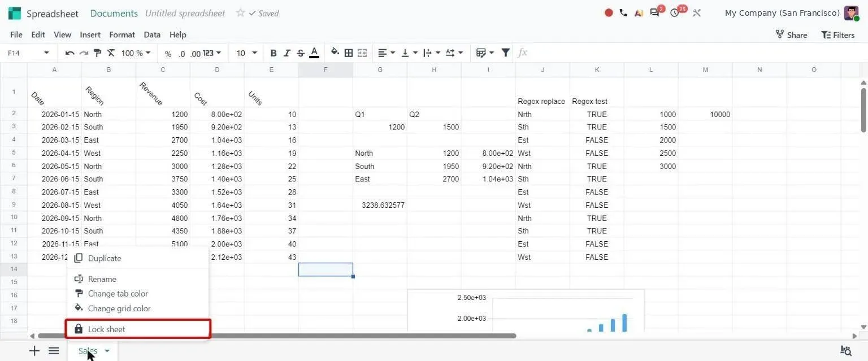Select the Sales sheet tab
The image size is (868, 361).
88,351
